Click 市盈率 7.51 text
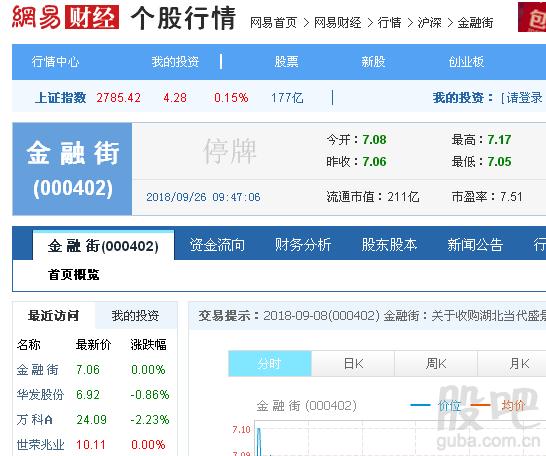546x456 pixels. (x=487, y=197)
